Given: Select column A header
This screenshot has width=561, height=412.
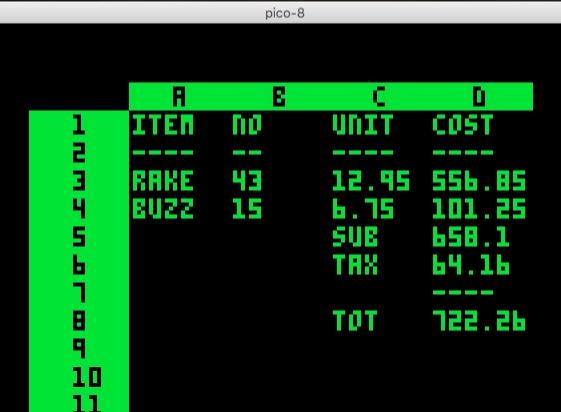Looking at the screenshot, I should pyautogui.click(x=179, y=97).
